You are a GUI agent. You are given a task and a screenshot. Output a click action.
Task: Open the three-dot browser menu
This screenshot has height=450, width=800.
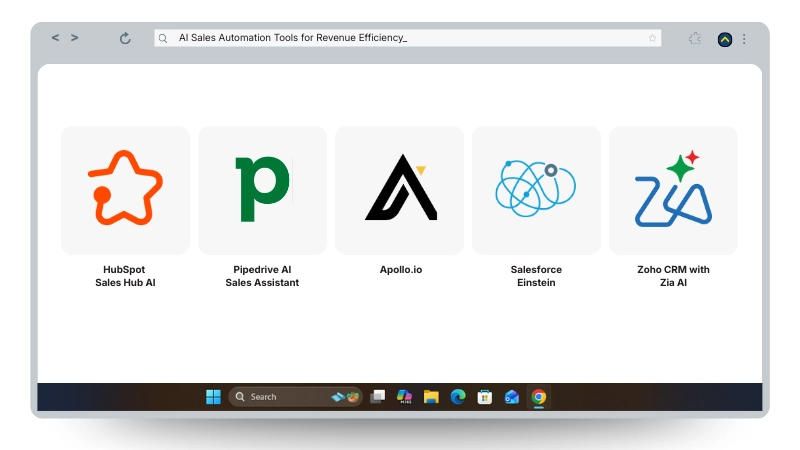click(x=744, y=39)
